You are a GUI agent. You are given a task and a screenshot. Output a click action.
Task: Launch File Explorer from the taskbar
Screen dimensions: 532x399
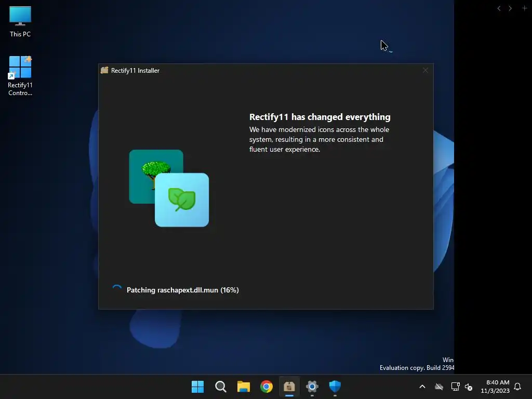[x=243, y=387]
